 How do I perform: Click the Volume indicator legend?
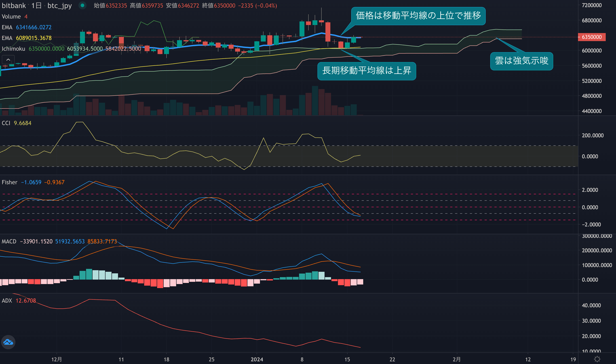[11, 17]
